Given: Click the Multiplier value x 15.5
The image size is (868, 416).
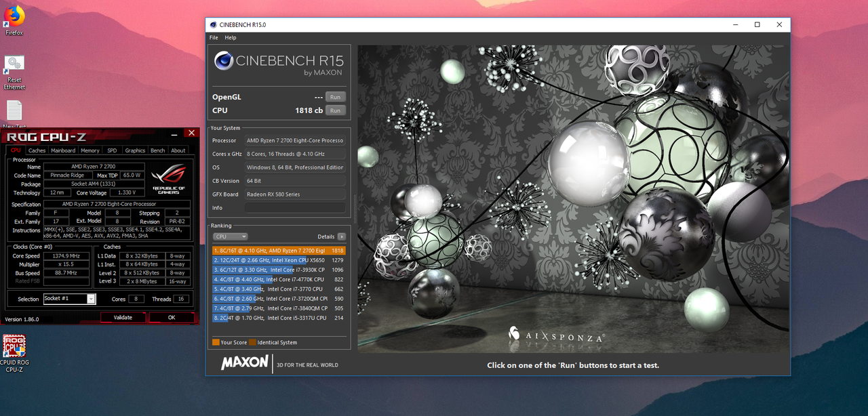Looking at the screenshot, I should pyautogui.click(x=66, y=264).
